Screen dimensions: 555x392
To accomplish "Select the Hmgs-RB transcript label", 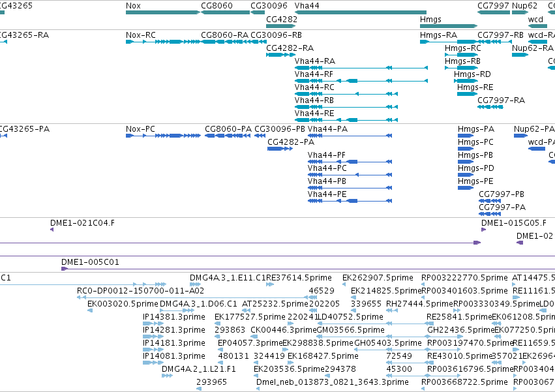I will click(x=462, y=61).
